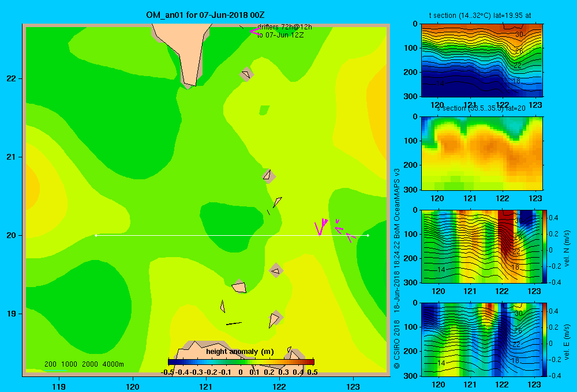Click the 'height anomaly (m)' colorbar label
577x392 pixels.
[240, 352]
